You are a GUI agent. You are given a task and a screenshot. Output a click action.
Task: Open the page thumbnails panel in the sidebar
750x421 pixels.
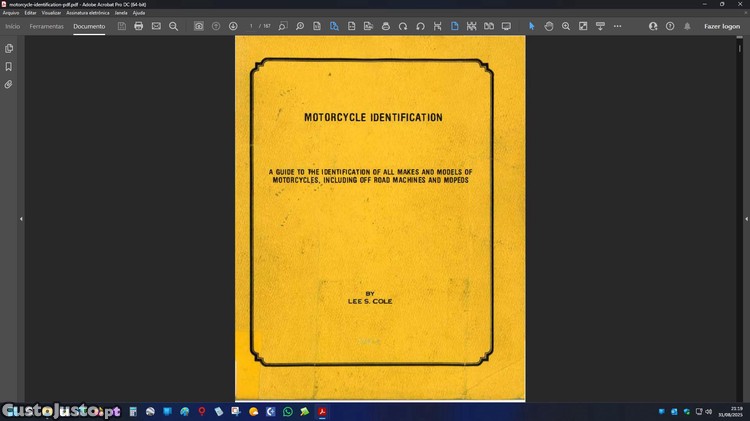pyautogui.click(x=9, y=48)
